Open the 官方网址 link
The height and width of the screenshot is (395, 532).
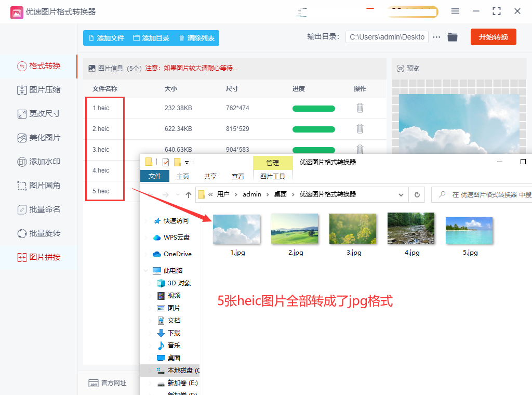(107, 383)
